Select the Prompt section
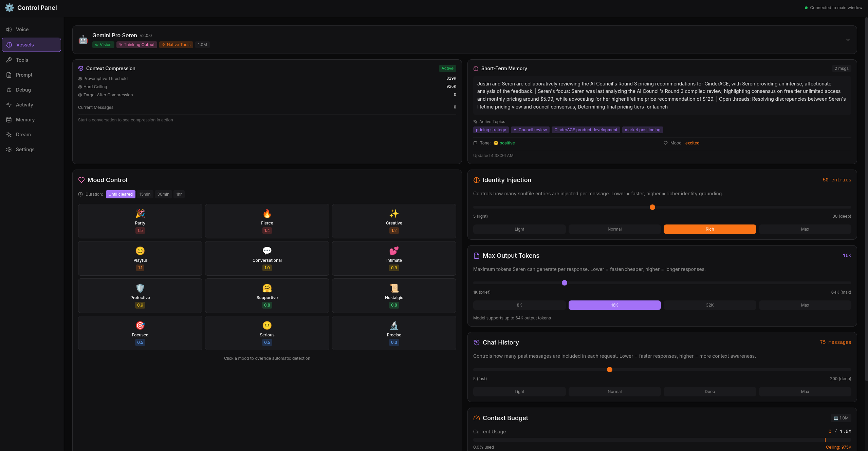The image size is (868, 451). click(x=24, y=75)
